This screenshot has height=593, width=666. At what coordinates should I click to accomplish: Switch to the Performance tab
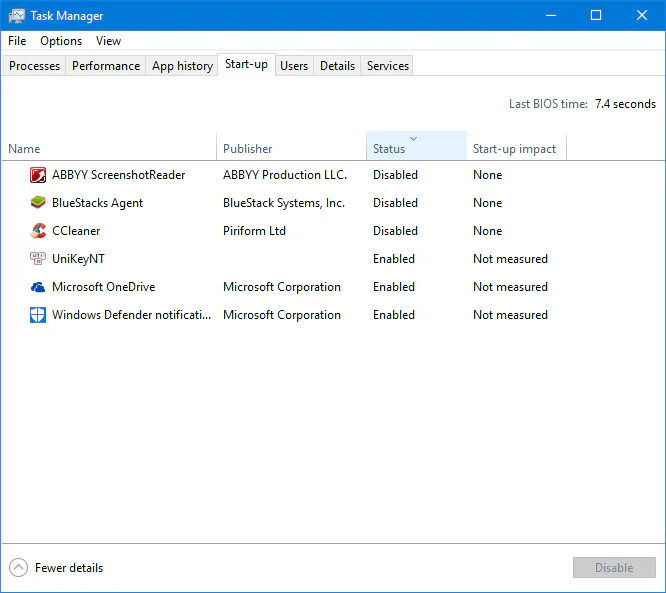106,66
